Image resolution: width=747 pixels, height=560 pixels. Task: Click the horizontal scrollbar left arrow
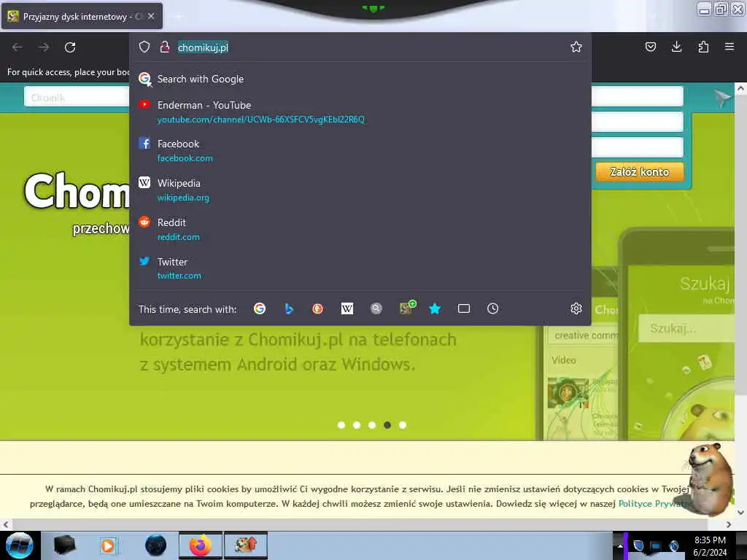point(6,524)
